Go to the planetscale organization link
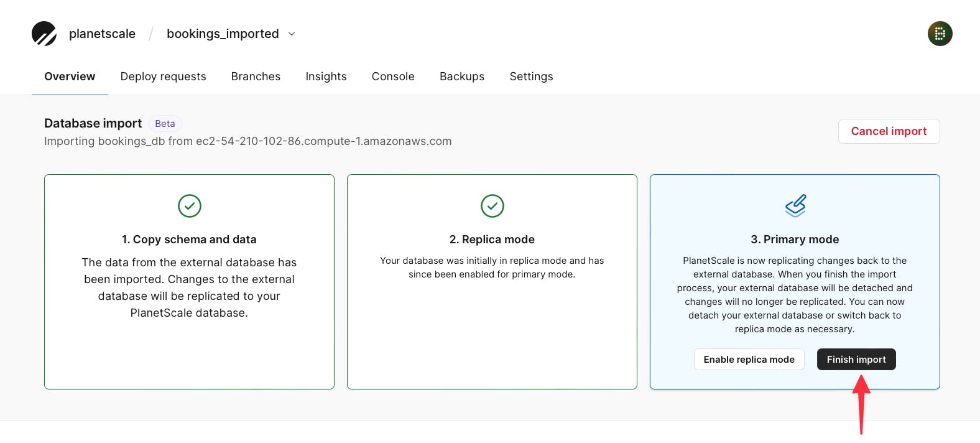The image size is (980, 443). (102, 34)
